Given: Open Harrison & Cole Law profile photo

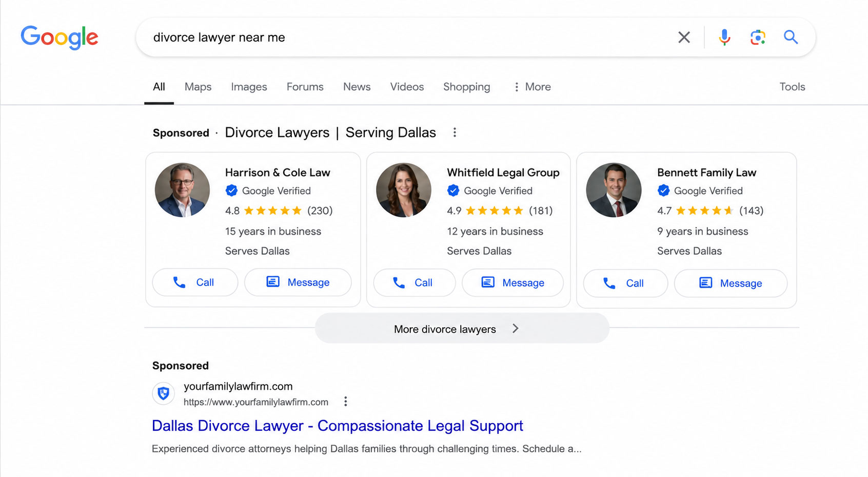Looking at the screenshot, I should pos(182,190).
